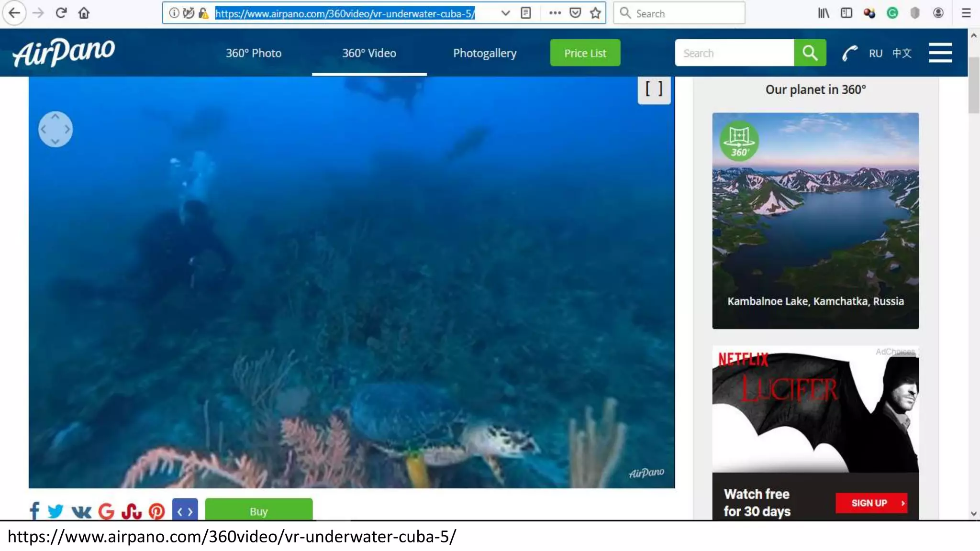Image resolution: width=980 pixels, height=551 pixels.
Task: Open the AirPano hamburger menu
Action: [x=940, y=53]
